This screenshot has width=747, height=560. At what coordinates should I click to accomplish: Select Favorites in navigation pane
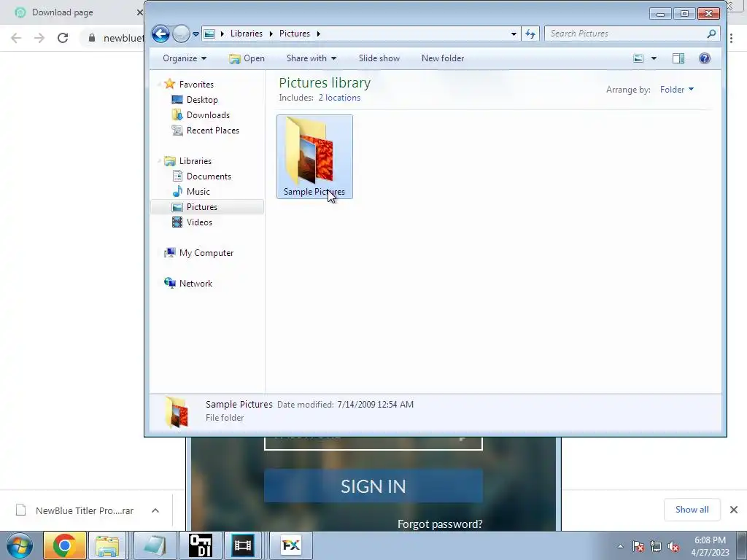(196, 85)
